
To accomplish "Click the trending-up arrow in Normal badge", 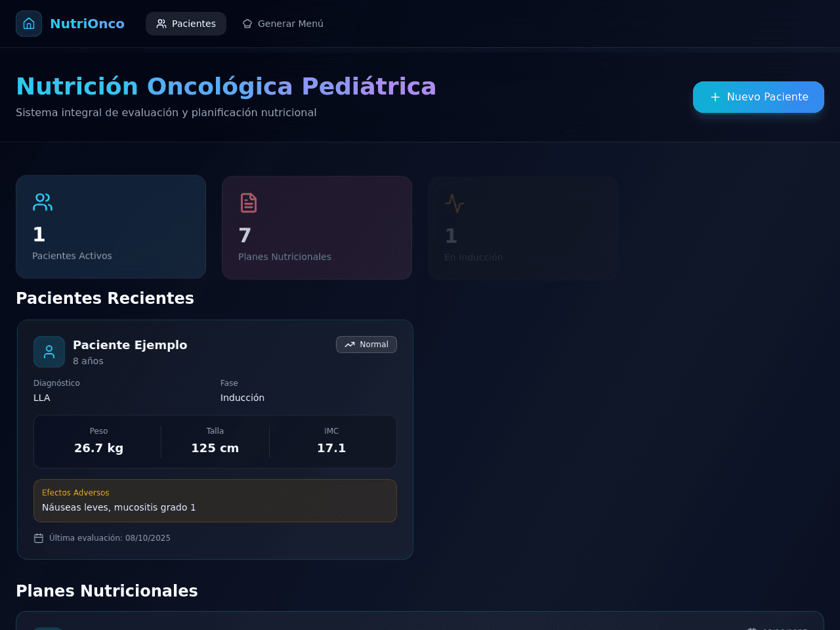I will coord(350,345).
